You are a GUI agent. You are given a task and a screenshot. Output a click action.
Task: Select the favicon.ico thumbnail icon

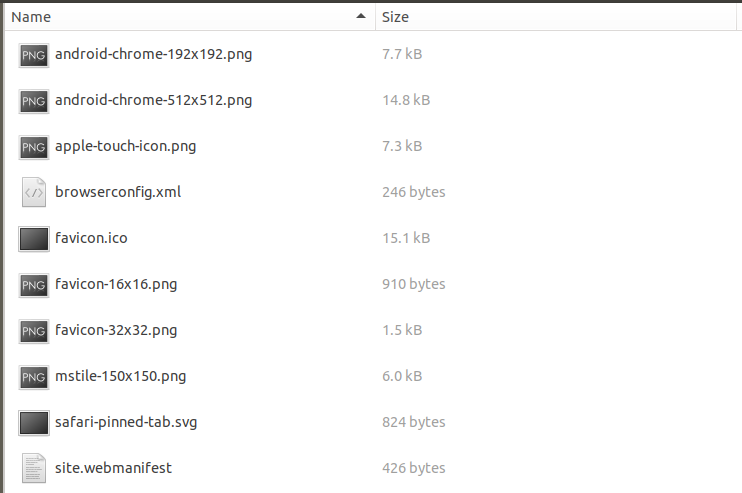point(34,239)
